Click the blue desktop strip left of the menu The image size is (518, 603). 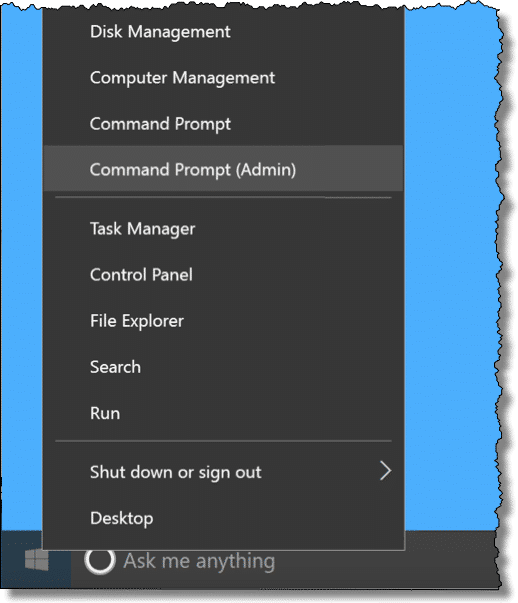[x=22, y=269]
